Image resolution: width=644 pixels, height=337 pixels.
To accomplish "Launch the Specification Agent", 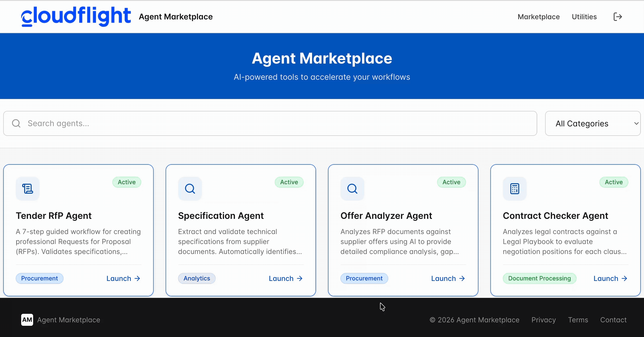I will pos(285,278).
